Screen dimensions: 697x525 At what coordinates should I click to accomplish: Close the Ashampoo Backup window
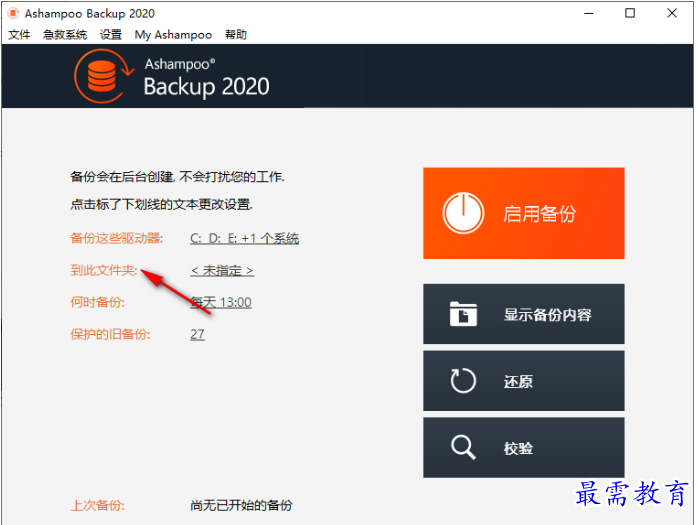coord(672,13)
